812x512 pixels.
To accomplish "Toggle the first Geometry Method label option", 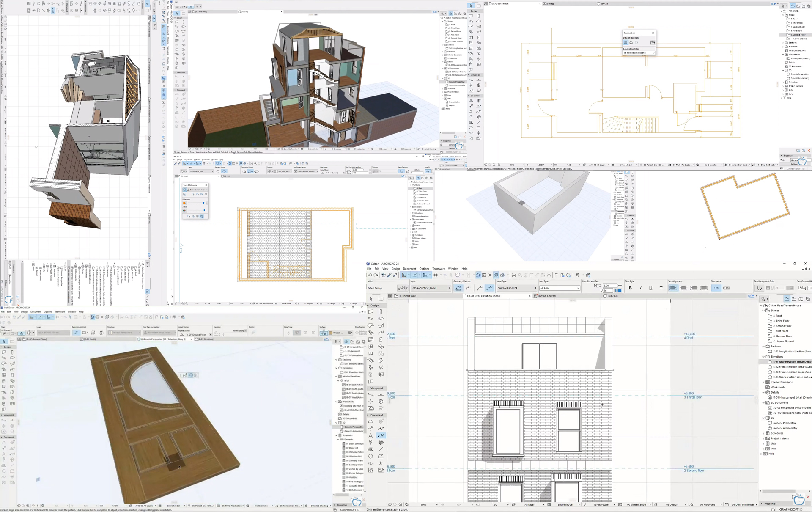I will (x=458, y=288).
